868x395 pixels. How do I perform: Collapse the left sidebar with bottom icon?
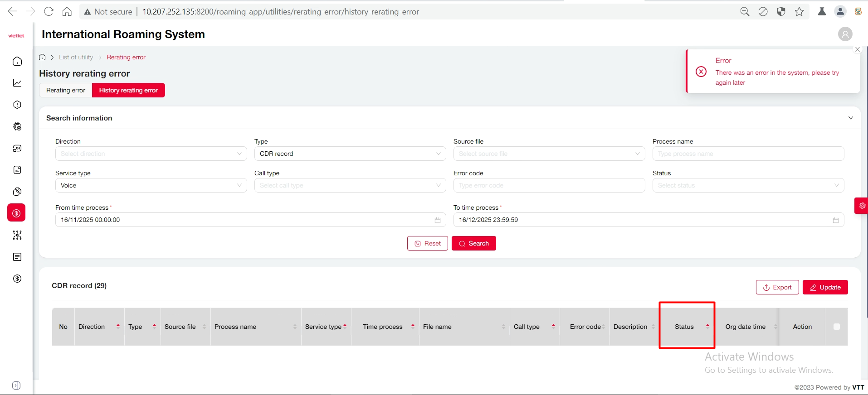coord(16,385)
